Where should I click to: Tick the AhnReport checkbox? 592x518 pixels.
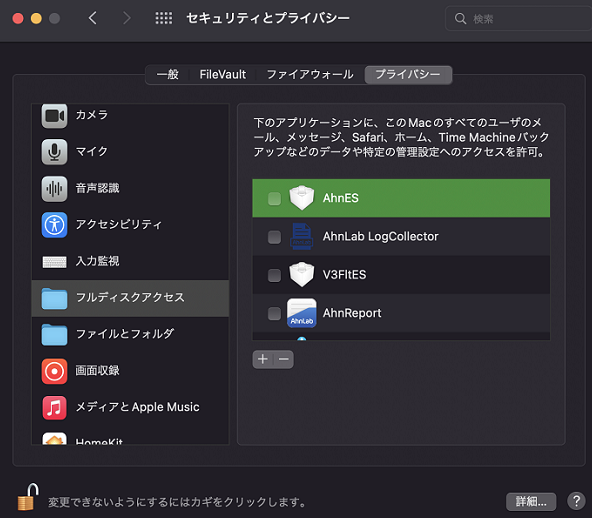(274, 313)
